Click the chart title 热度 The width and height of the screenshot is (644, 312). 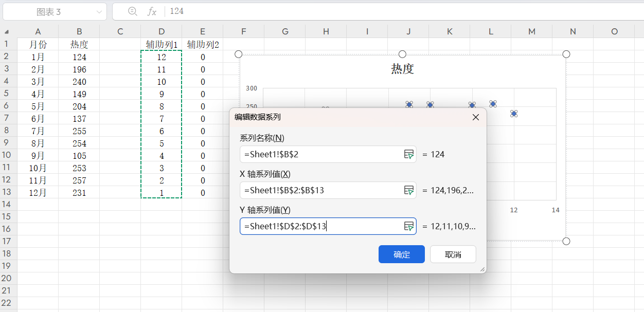tap(403, 68)
